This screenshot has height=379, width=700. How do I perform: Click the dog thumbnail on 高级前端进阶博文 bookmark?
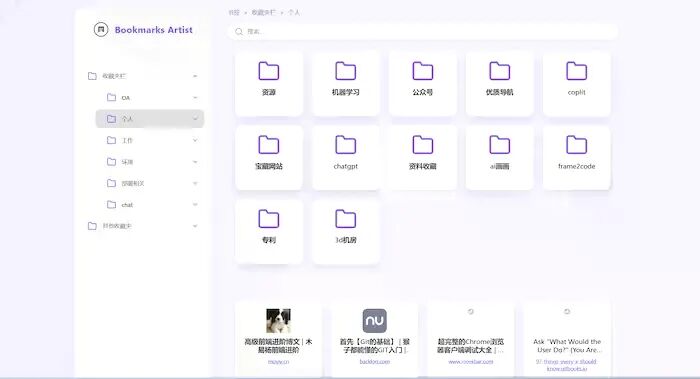pos(279,321)
